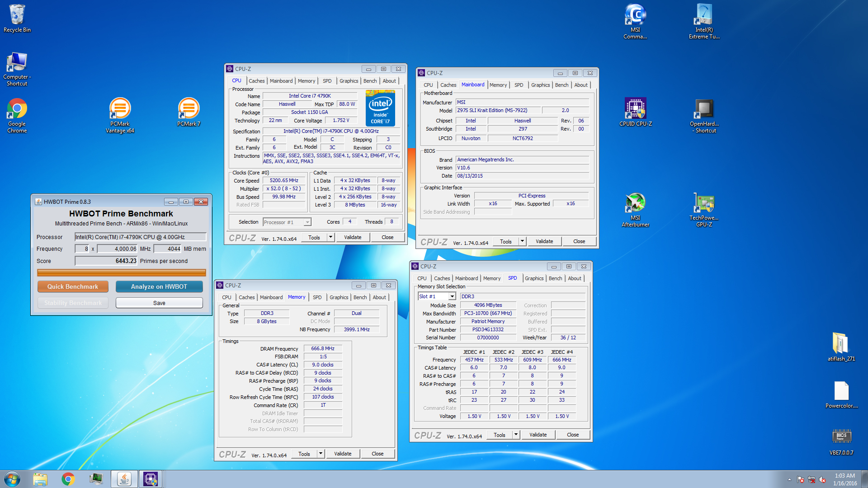
Task: Select Graphics tab in Mainboard window
Action: tap(540, 85)
